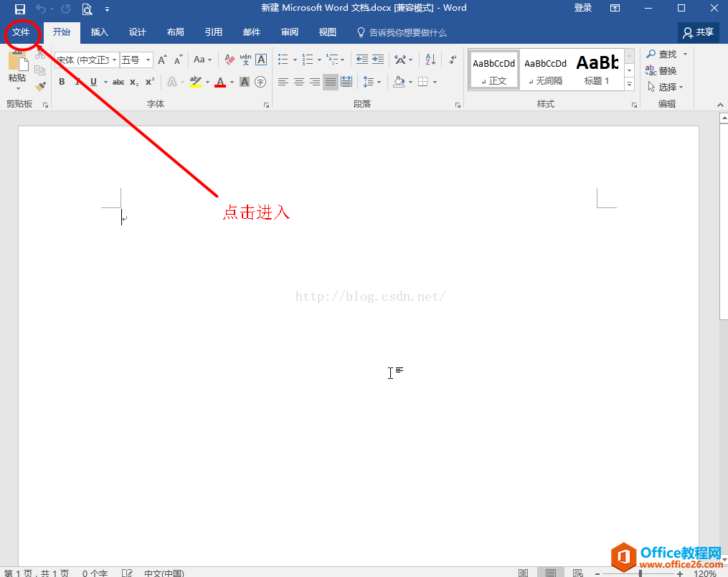The height and width of the screenshot is (577, 728).
Task: Click the 粘贴 paste button
Action: pyautogui.click(x=17, y=70)
